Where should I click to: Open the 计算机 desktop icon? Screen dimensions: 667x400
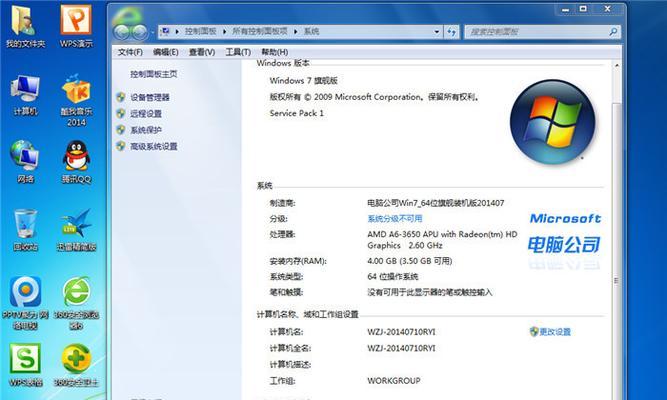coord(26,89)
